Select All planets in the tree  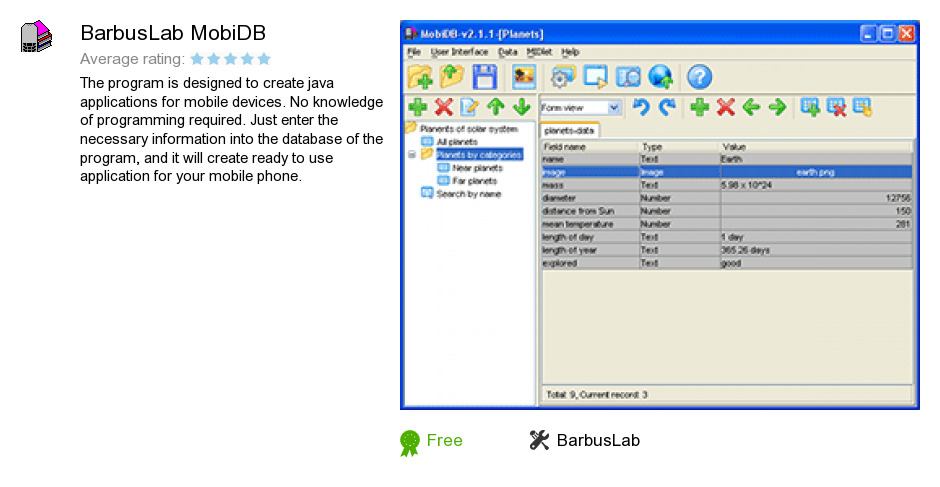pos(457,142)
